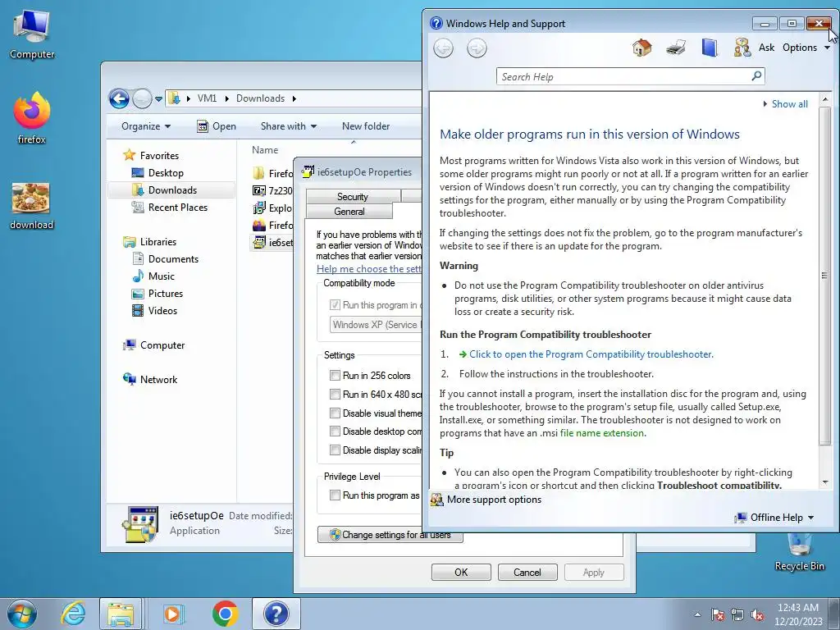
Task: Print the help topic via printer icon
Action: [x=676, y=48]
